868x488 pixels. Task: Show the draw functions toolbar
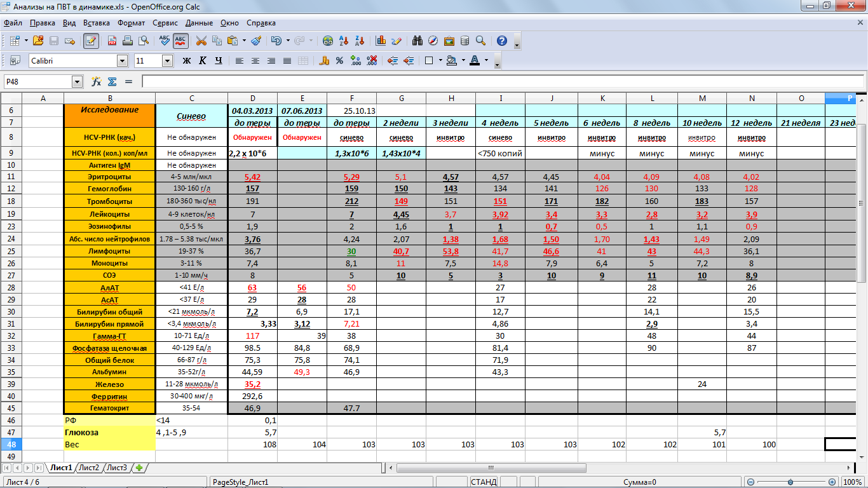pos(397,41)
